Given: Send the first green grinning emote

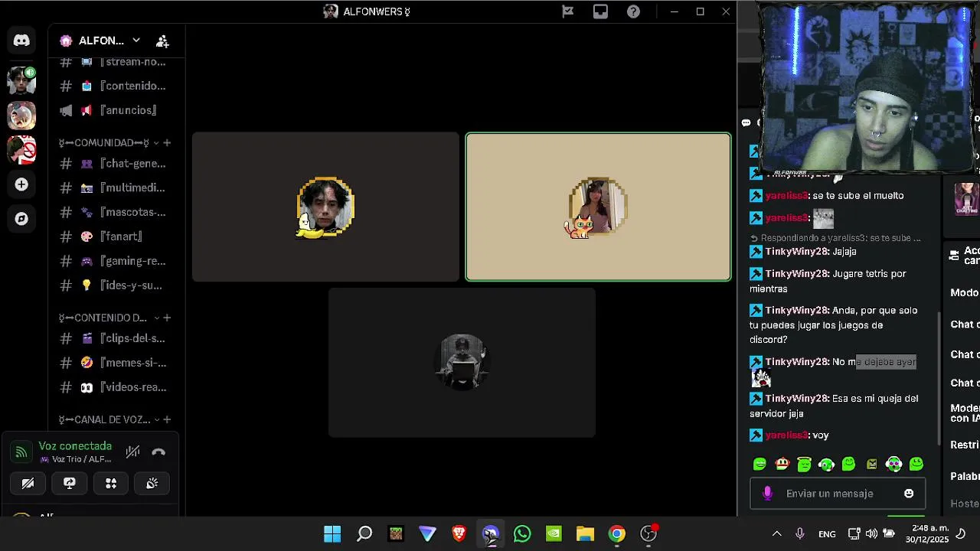Looking at the screenshot, I should pos(759,464).
